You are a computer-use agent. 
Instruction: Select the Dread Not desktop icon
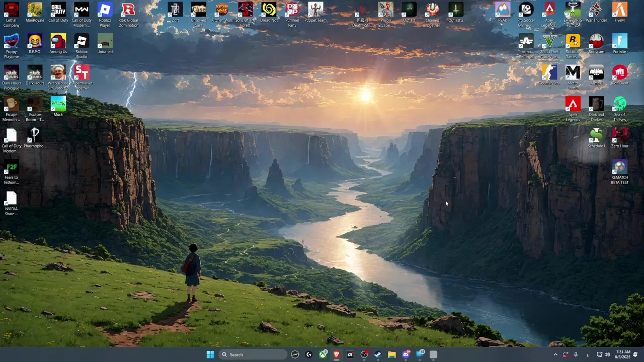269,13
